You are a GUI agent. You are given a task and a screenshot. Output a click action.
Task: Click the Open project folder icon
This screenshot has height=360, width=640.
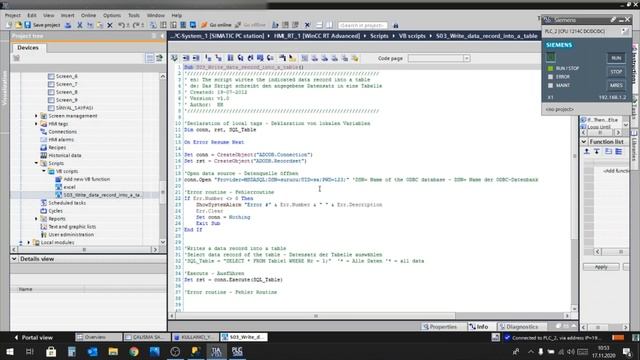pos(18,25)
